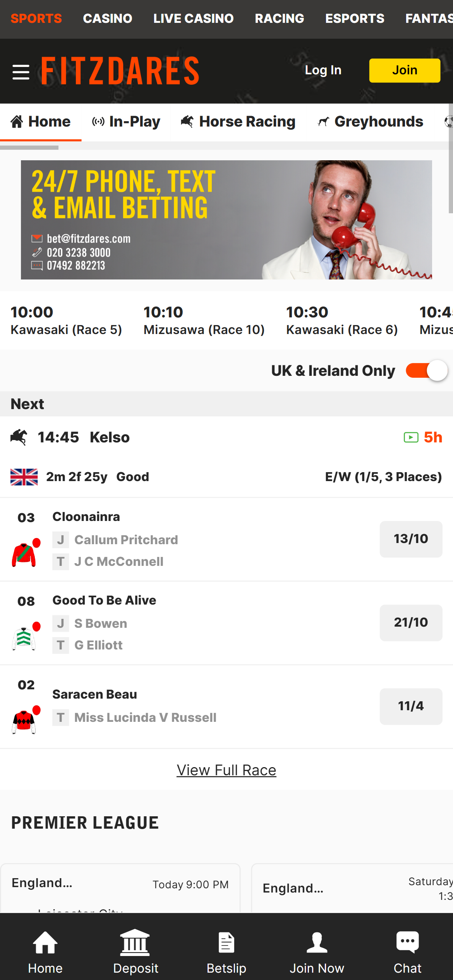Click the View Full Race link
453x980 pixels.
pos(226,769)
